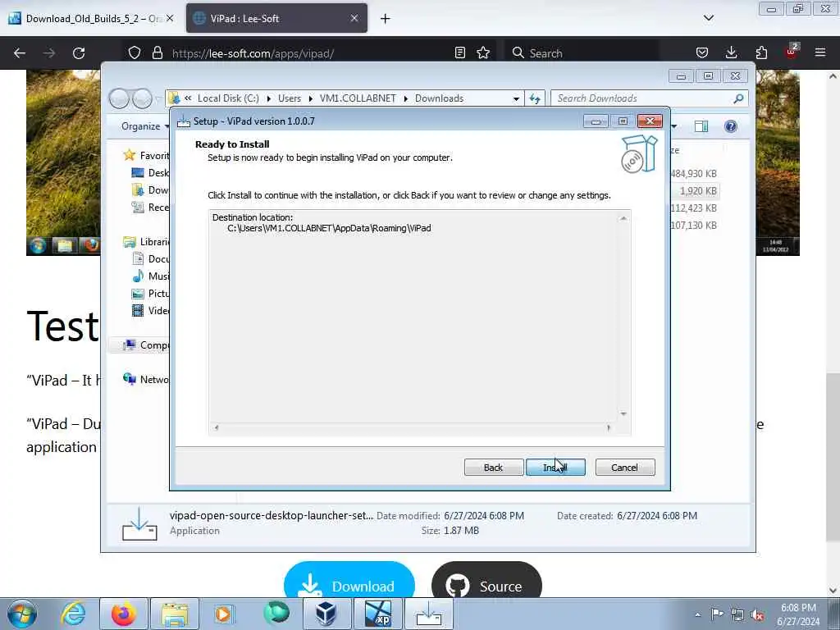
Task: Click the Back button in setup
Action: tap(493, 467)
